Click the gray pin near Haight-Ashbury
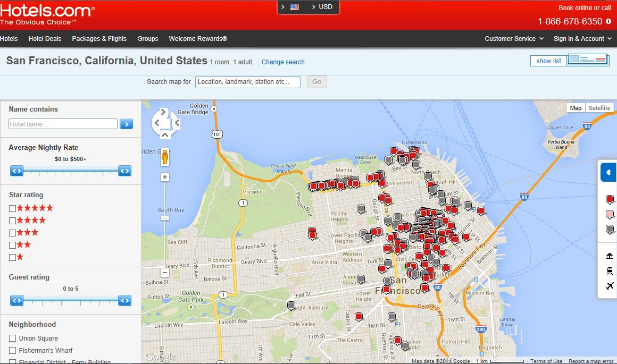 [291, 306]
